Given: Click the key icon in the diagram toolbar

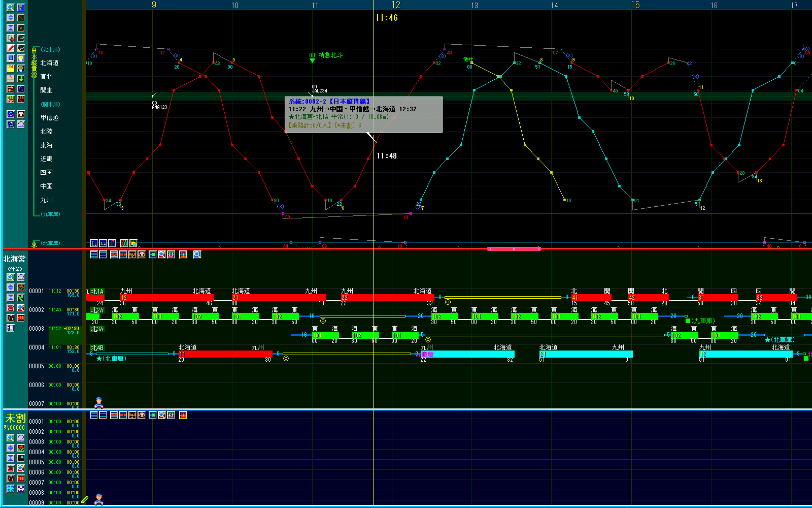Looking at the screenshot, I should point(21,8).
